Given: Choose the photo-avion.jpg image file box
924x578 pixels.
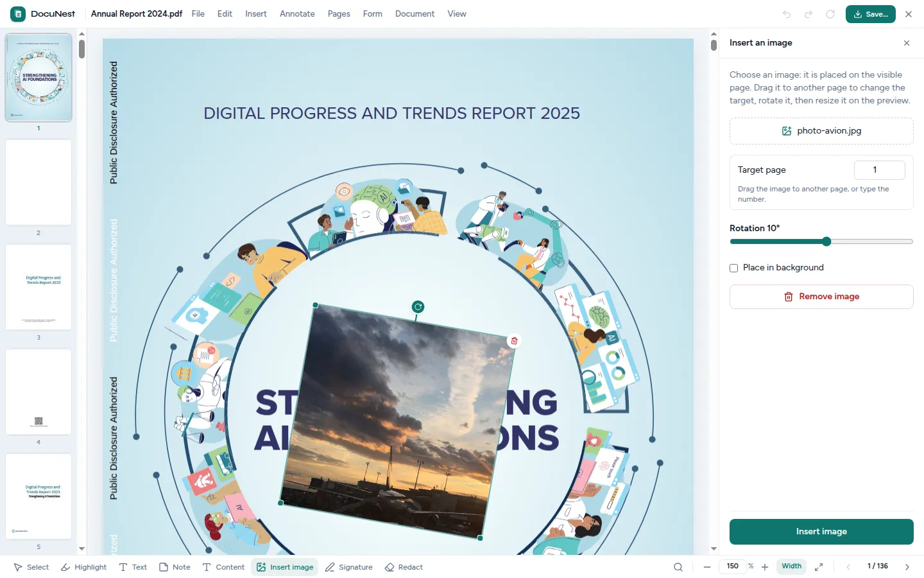Looking at the screenshot, I should coord(821,131).
